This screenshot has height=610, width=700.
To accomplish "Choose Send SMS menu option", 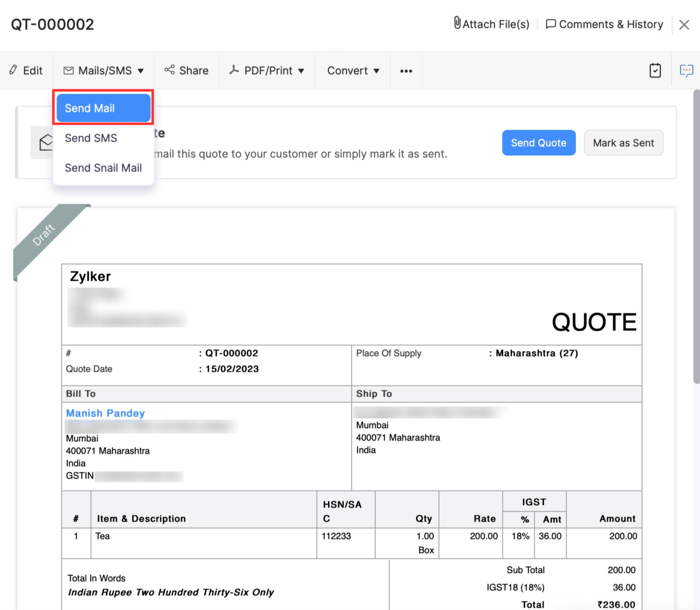I will click(x=91, y=138).
